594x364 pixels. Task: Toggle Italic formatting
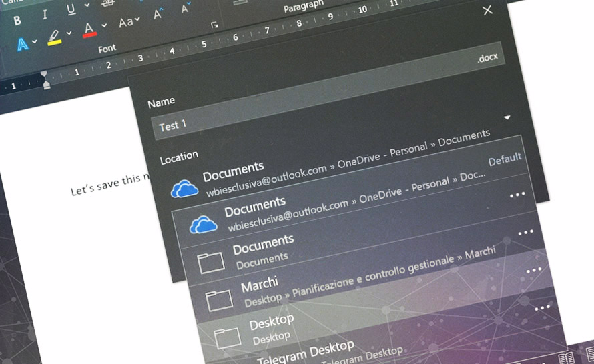pyautogui.click(x=45, y=15)
